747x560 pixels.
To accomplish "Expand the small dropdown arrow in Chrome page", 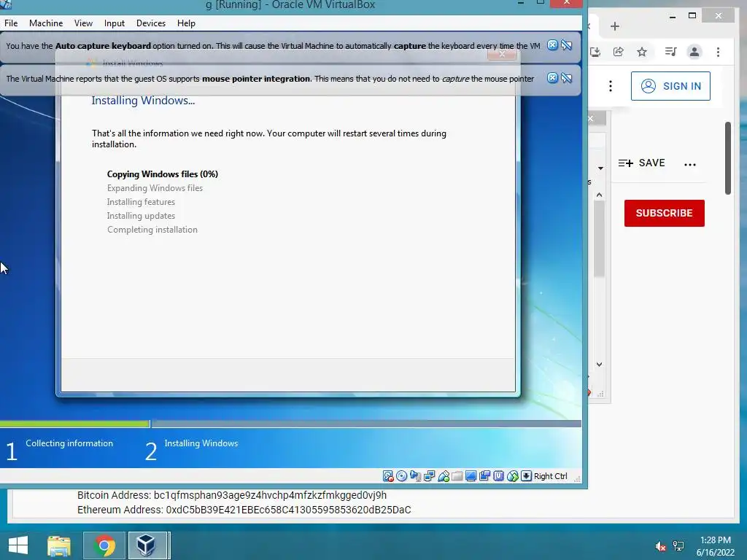I will [x=601, y=168].
